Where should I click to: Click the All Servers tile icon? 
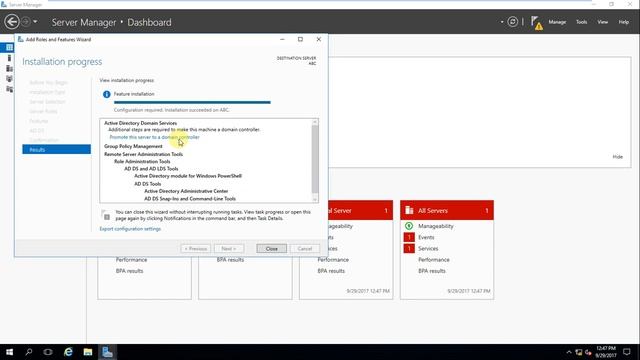coord(409,210)
